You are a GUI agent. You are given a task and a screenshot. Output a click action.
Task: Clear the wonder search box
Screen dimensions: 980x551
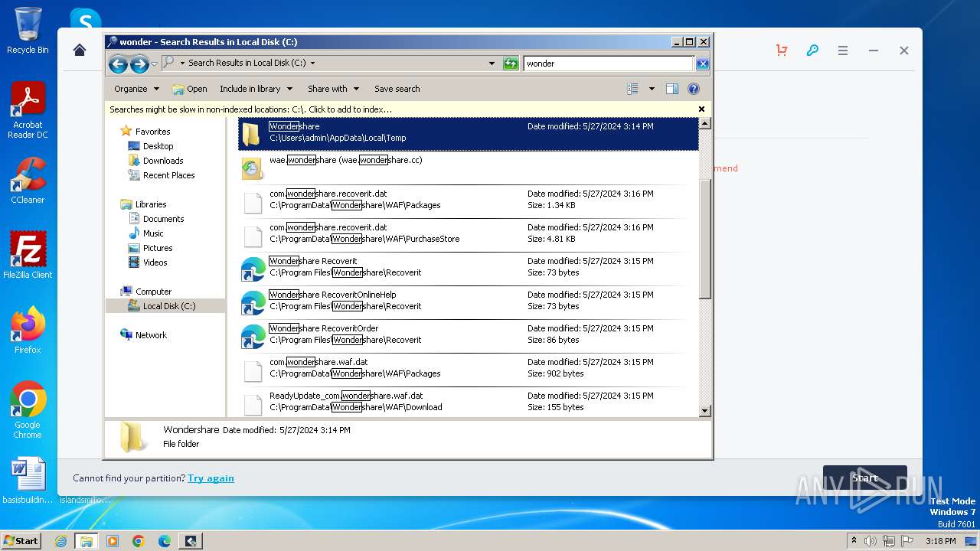pyautogui.click(x=702, y=64)
